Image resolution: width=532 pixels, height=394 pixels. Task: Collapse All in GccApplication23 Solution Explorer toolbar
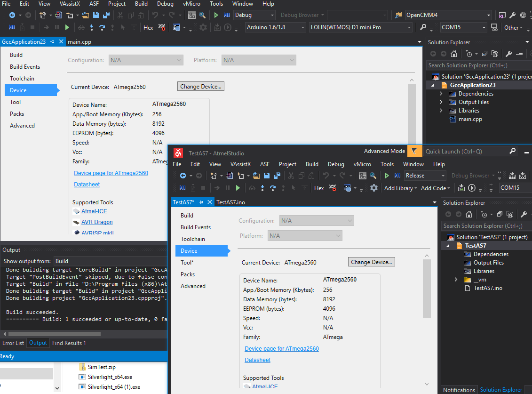point(484,54)
